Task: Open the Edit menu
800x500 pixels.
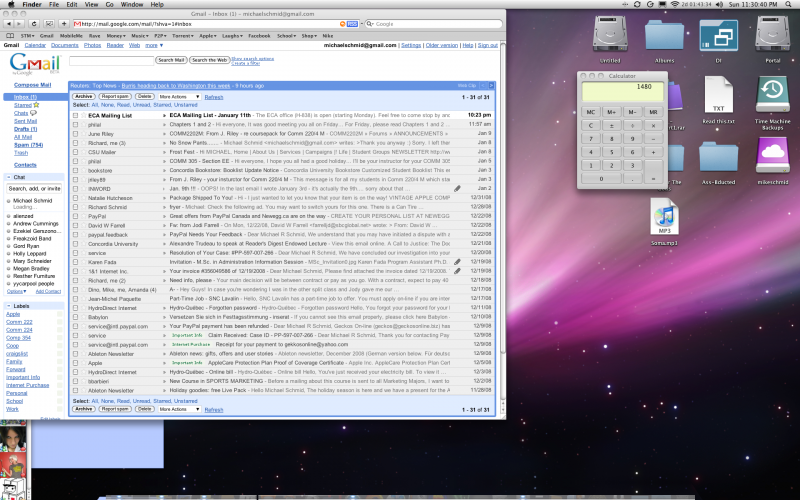Action: click(x=72, y=4)
